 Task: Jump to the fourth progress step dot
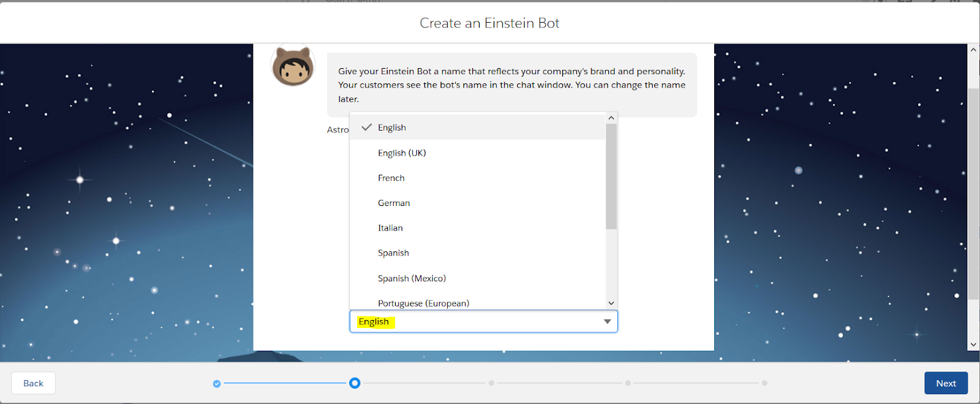628,383
